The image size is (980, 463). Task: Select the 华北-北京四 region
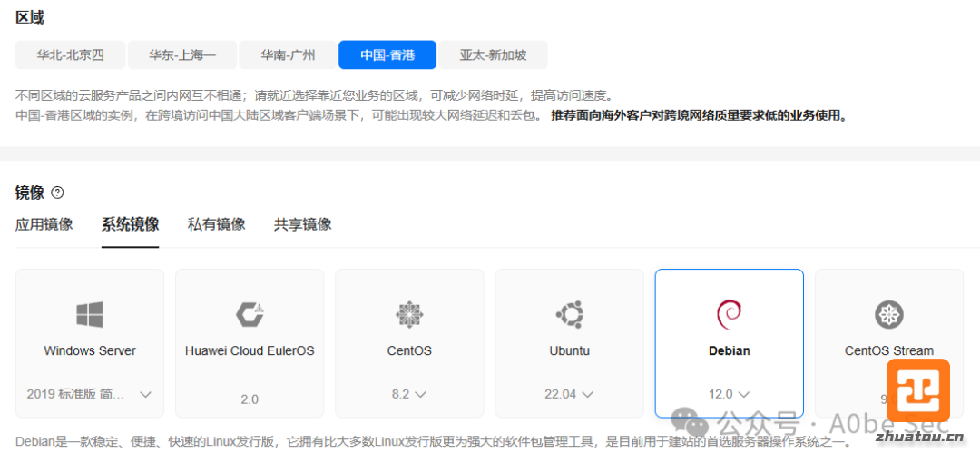(x=71, y=55)
